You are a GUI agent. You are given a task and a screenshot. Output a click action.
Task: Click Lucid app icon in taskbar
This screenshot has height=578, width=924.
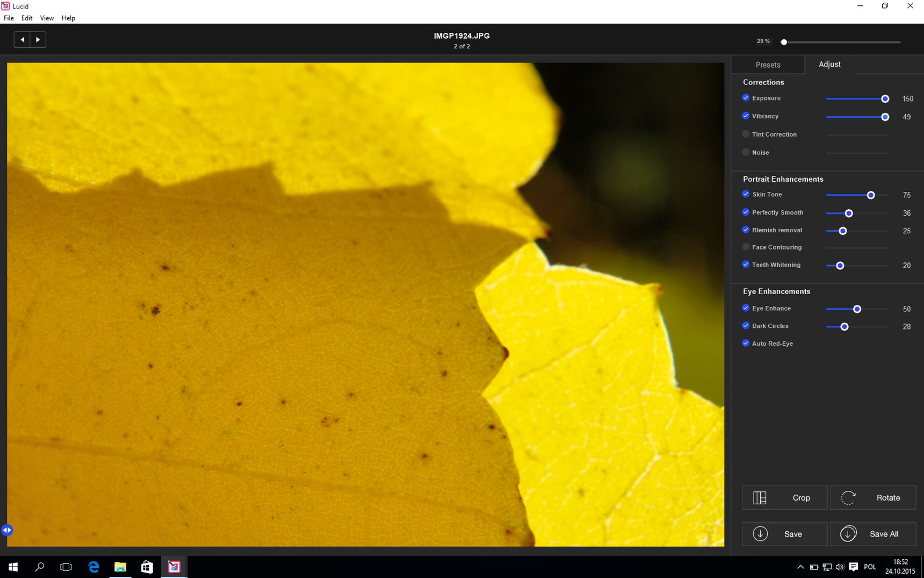[x=174, y=567]
